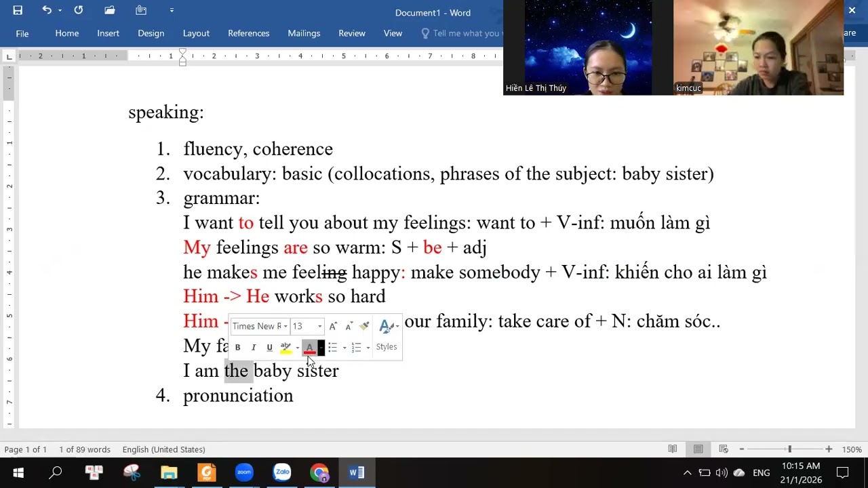Click 'Page 1 of 1' in status bar

point(26,449)
